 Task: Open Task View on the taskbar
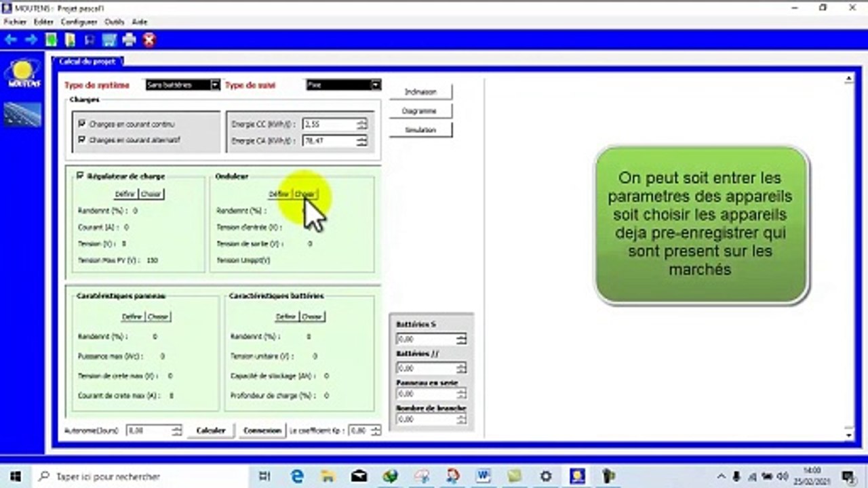pos(265,476)
